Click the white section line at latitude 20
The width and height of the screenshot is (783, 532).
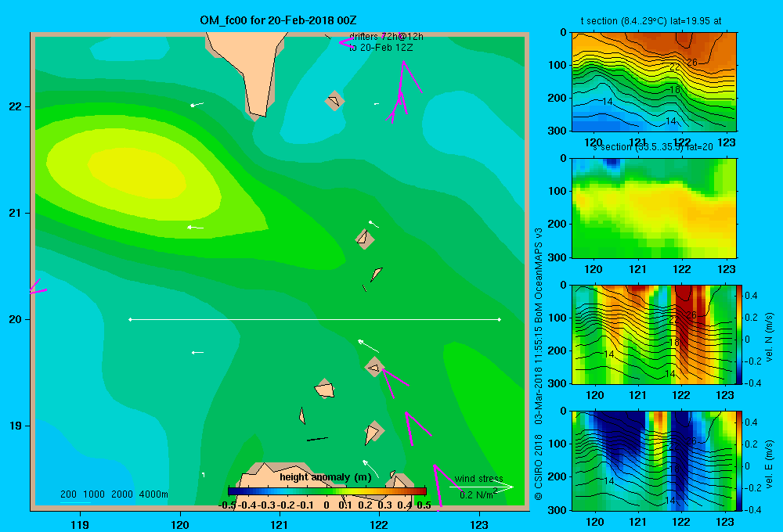pyautogui.click(x=315, y=319)
